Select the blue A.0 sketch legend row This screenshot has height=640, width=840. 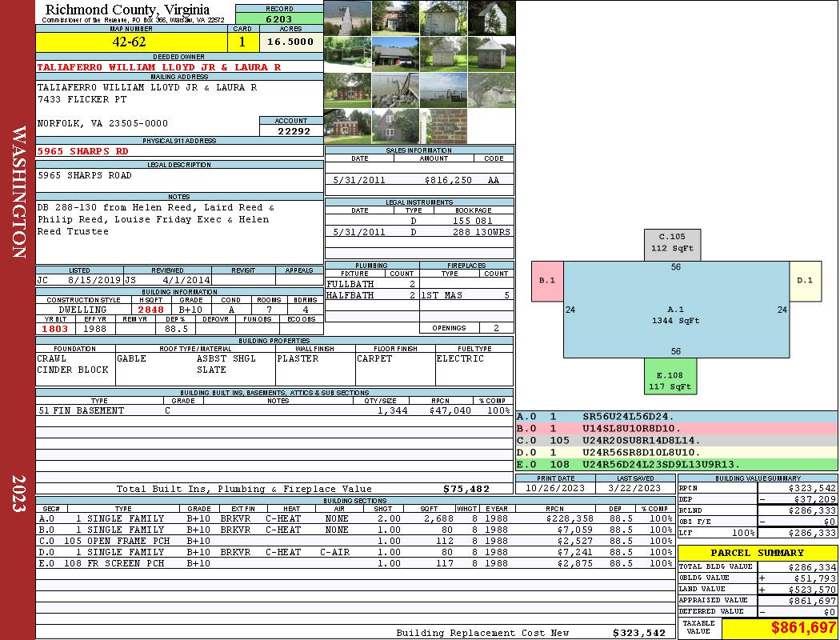pyautogui.click(x=676, y=417)
